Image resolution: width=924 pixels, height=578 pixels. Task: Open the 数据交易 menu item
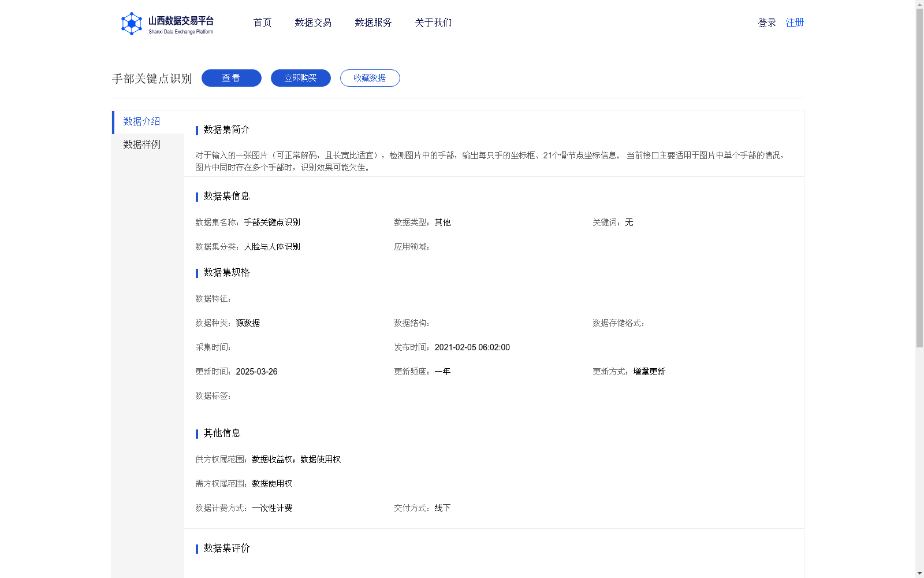313,23
